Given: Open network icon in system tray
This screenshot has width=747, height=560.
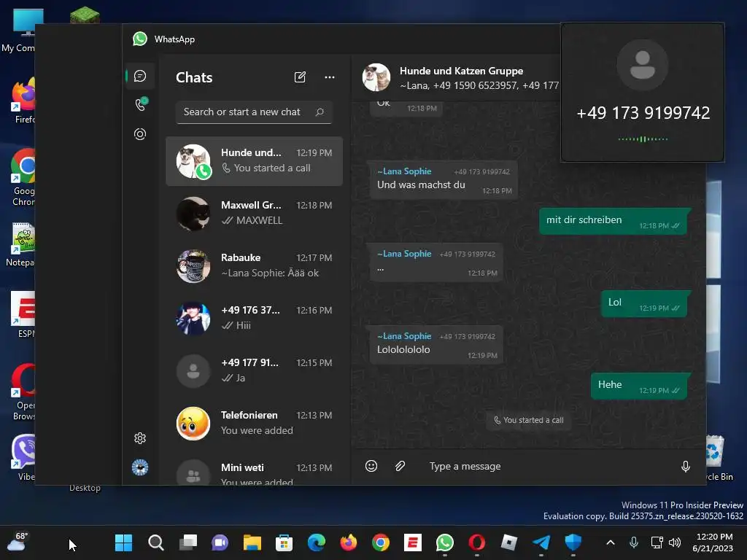Looking at the screenshot, I should point(657,542).
